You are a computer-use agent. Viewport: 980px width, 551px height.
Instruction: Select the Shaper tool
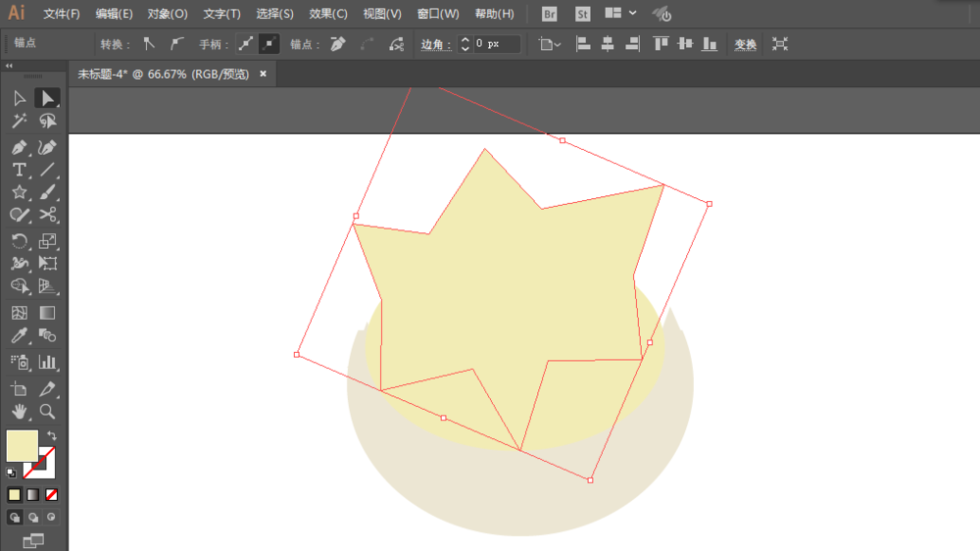(x=20, y=215)
